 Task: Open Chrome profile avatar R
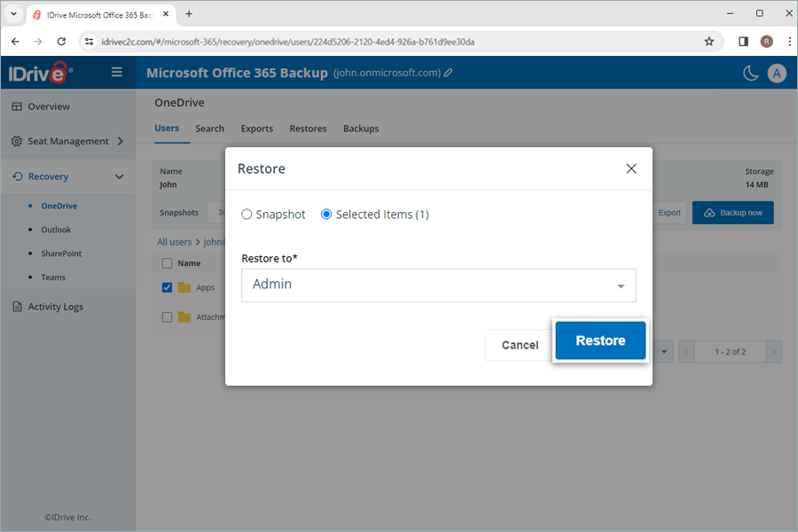766,42
